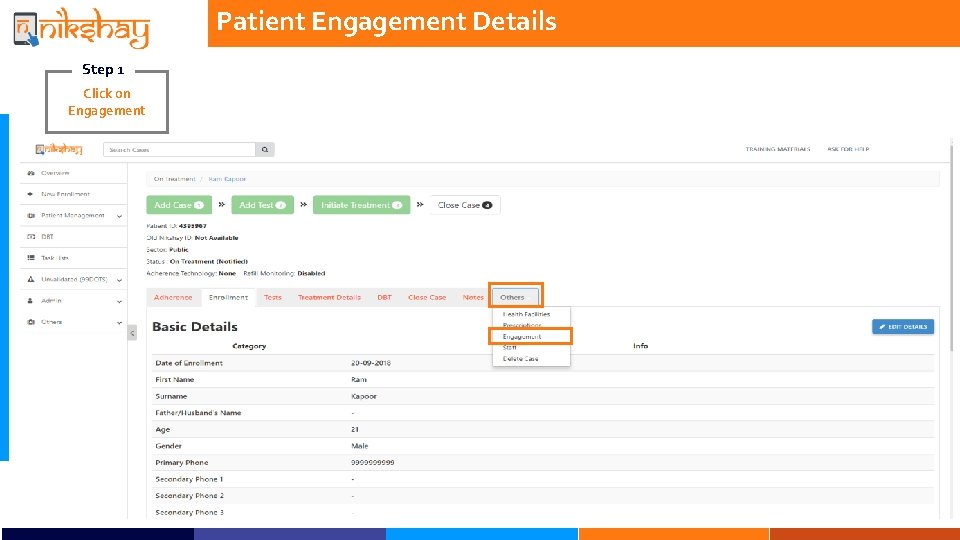Click the Admin user icon in sidebar
The image size is (960, 540).
point(31,301)
